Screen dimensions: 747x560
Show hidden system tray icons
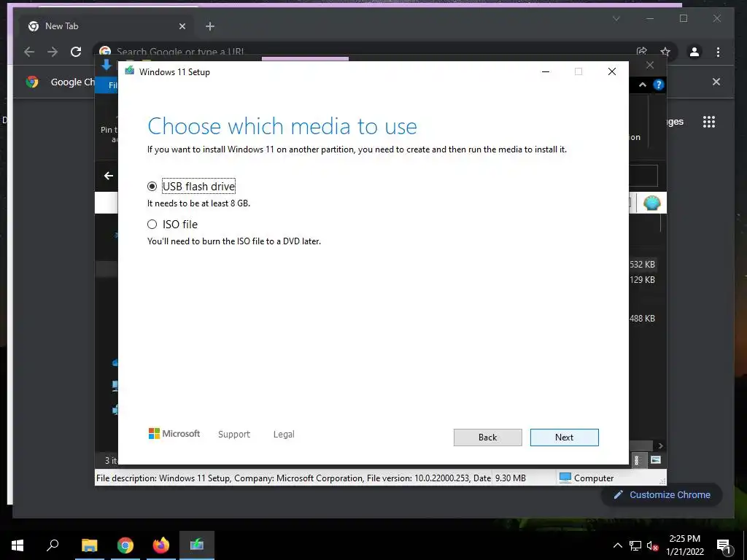click(x=617, y=545)
